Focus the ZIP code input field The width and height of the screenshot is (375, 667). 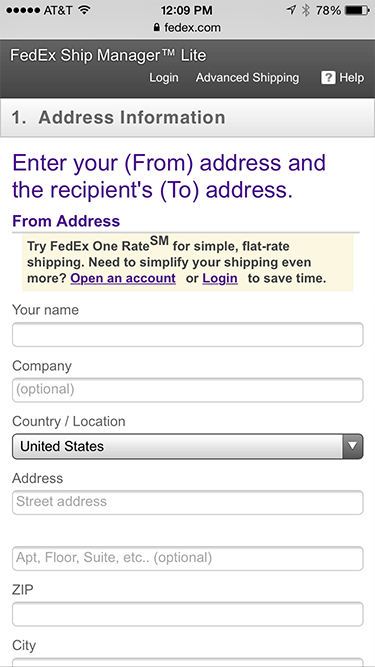(188, 614)
